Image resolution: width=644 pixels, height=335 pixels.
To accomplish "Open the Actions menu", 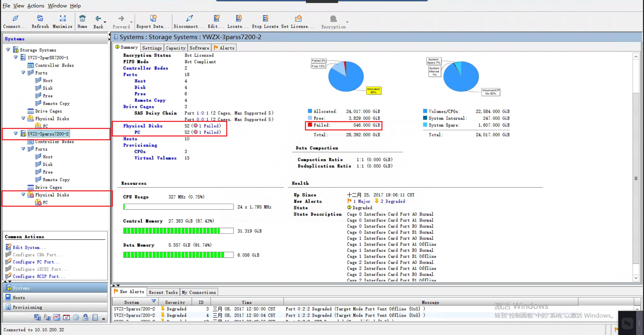I will 35,6.
